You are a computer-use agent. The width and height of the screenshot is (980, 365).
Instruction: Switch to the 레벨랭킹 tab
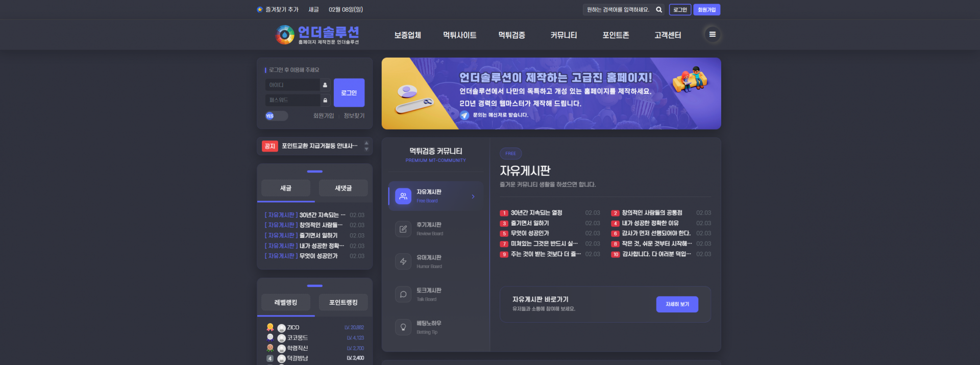[286, 302]
